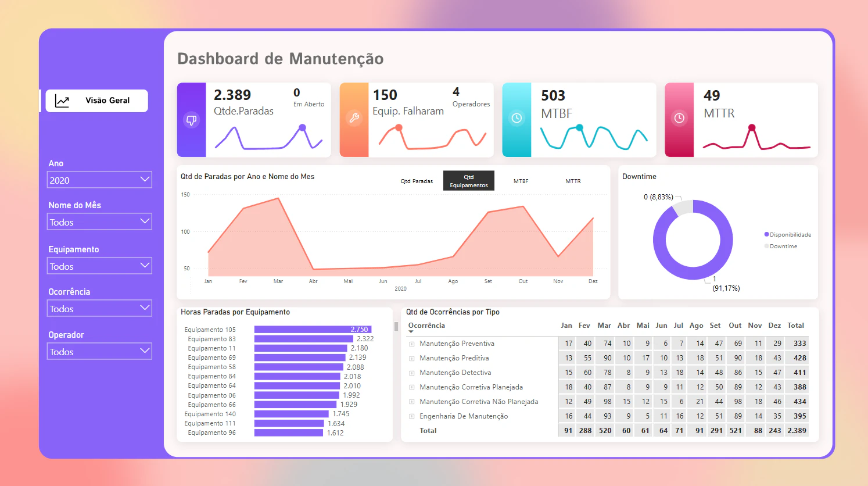Viewport: 868px width, 486px height.
Task: Expand the Ocorrência filter dropdown
Action: [99, 309]
